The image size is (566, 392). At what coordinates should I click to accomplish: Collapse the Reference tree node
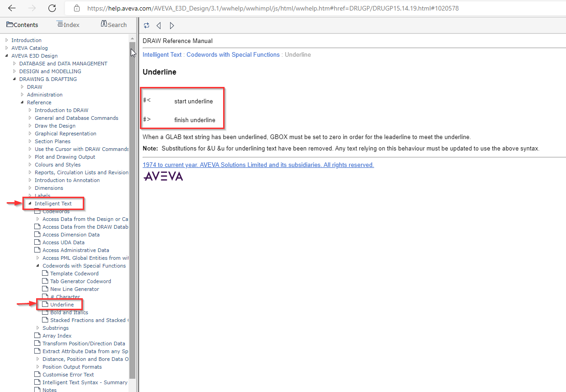point(22,102)
